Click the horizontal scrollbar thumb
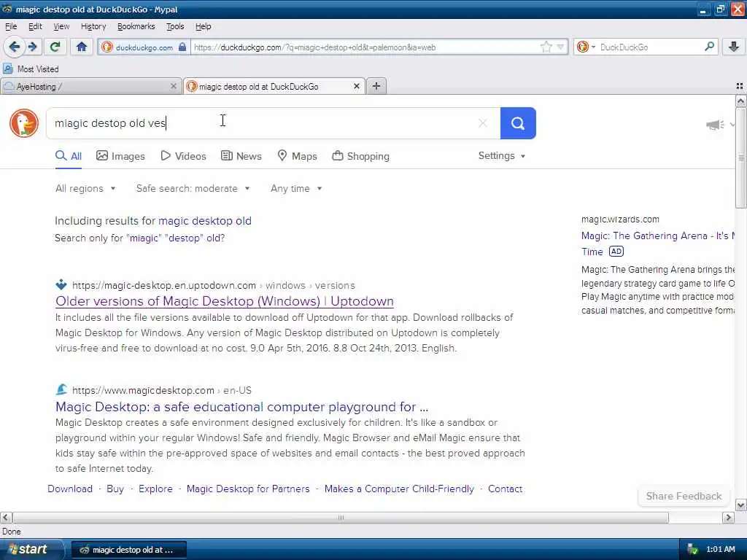This screenshot has height=560, width=747. pos(341,517)
